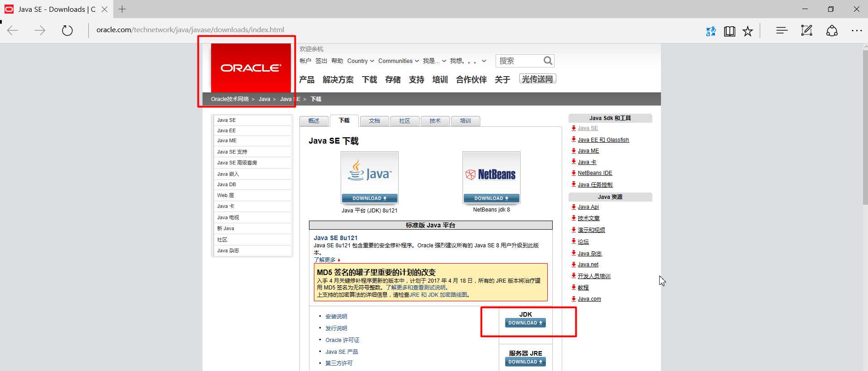
Task: Expand the 我想... dropdown
Action: tap(468, 61)
